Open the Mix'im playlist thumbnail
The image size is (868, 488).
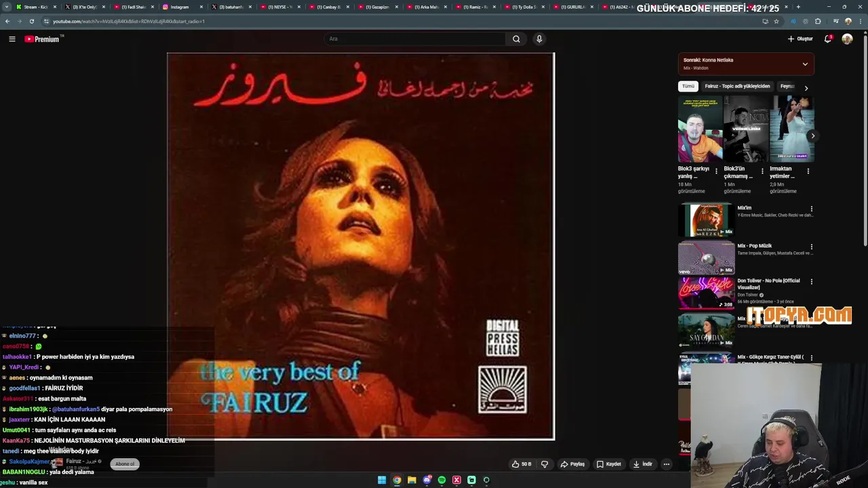coord(706,220)
